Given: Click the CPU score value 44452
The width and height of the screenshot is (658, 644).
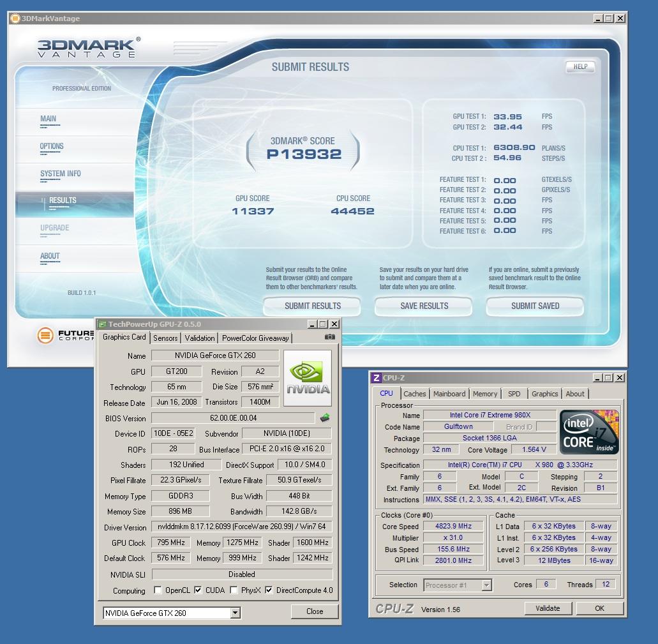Looking at the screenshot, I should [352, 211].
